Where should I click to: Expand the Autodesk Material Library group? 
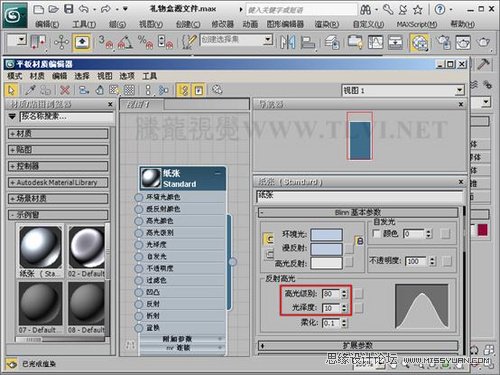click(x=58, y=182)
